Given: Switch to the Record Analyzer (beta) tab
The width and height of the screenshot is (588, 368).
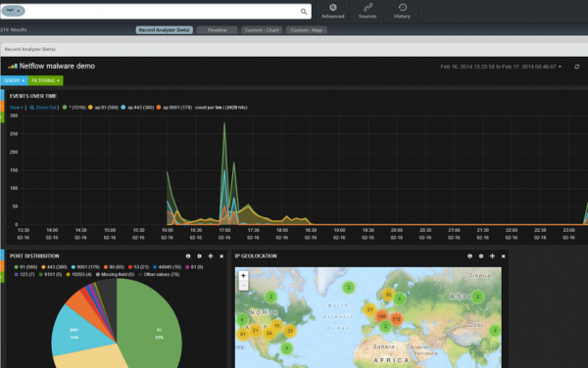Looking at the screenshot, I should pos(165,30).
